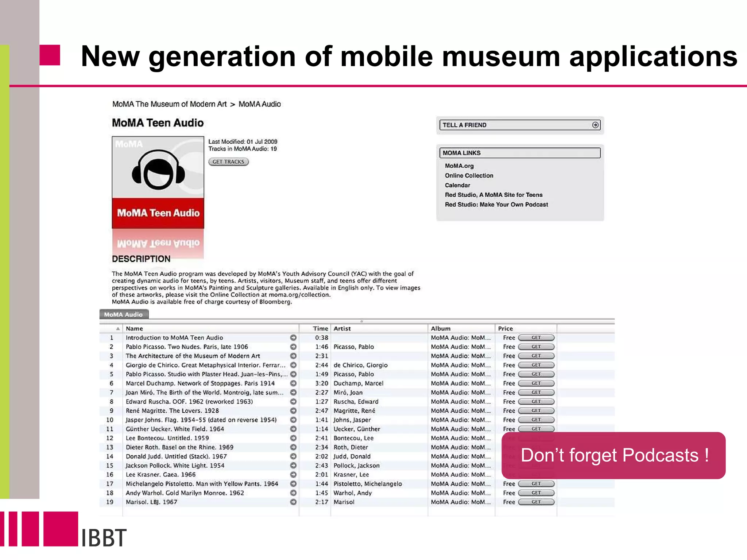
Task: Sort tracks by Artist column header
Action: click(379, 328)
